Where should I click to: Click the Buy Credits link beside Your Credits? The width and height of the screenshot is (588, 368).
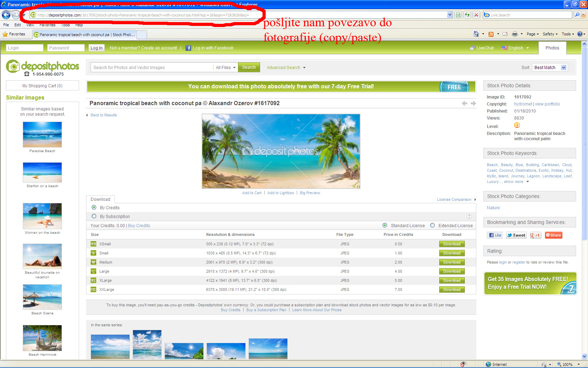tap(139, 226)
